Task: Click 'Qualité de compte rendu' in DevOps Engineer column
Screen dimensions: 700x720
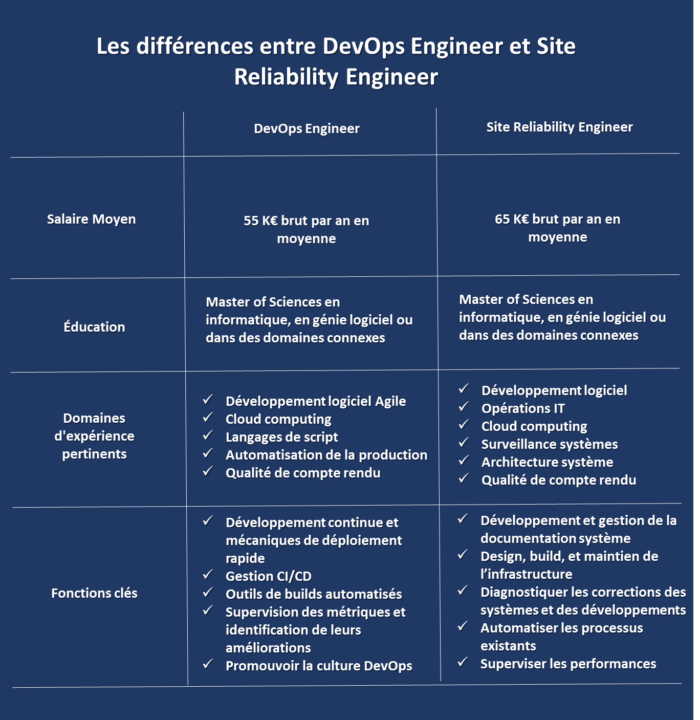Action: [x=303, y=472]
